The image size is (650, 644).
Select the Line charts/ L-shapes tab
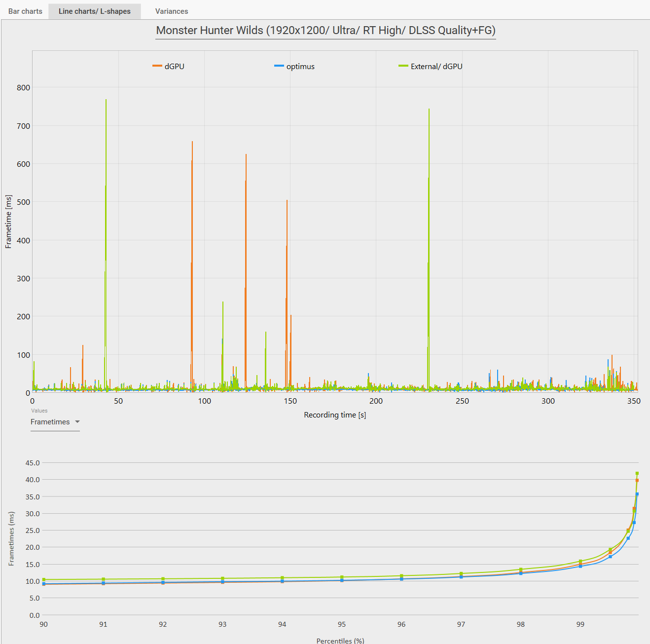(95, 11)
